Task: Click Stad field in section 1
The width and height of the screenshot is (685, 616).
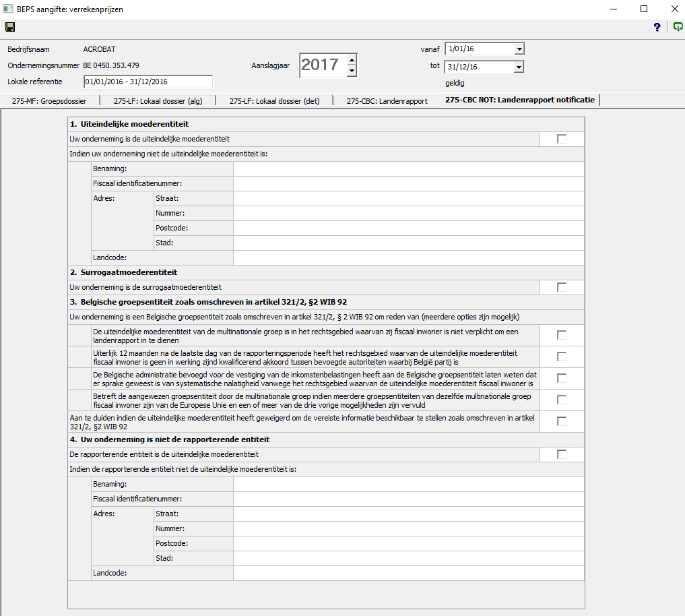Action: pos(409,243)
